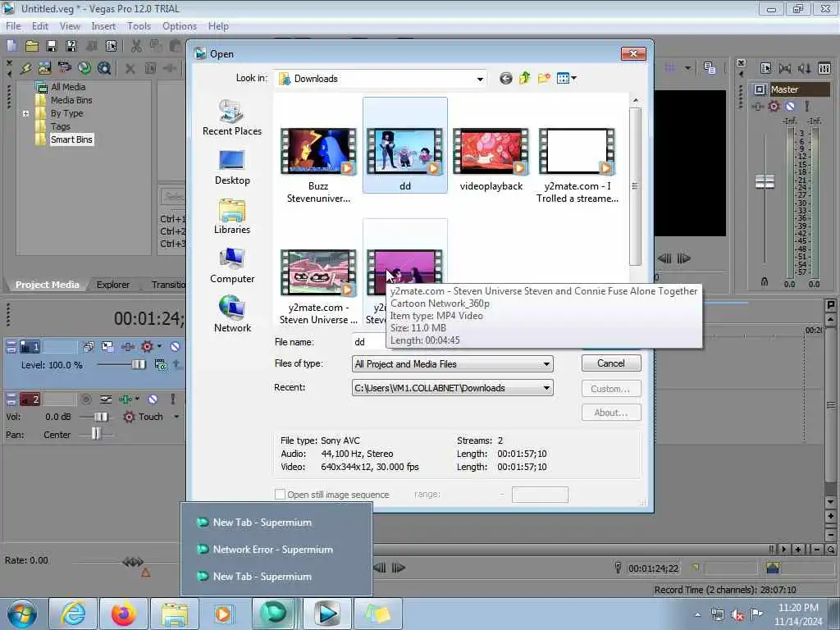Click the Master bus FX icon

pos(757,106)
